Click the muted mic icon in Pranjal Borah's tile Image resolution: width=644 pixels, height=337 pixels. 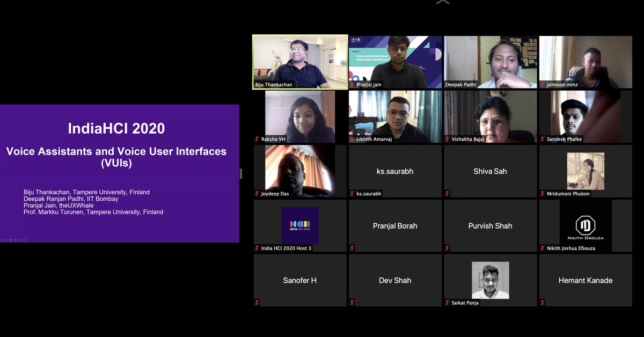click(x=352, y=248)
